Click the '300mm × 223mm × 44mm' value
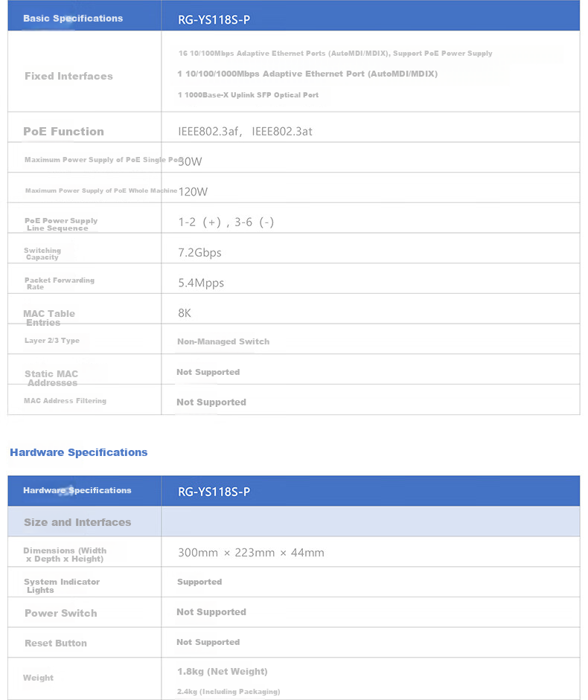 [251, 553]
